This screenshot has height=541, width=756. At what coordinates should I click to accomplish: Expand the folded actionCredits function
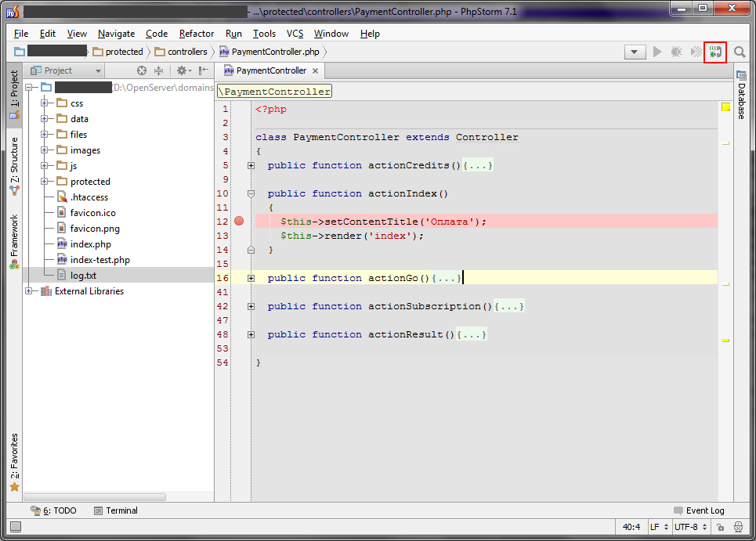pyautogui.click(x=251, y=166)
